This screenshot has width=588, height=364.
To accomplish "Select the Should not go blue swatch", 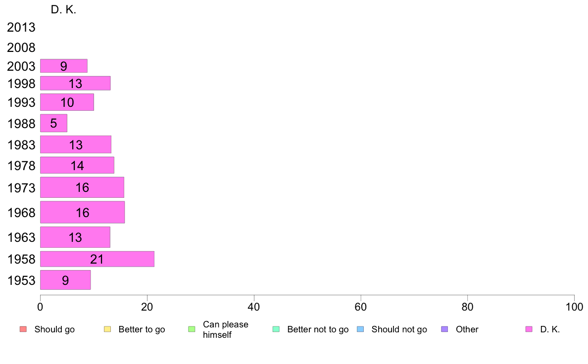I will click(x=360, y=329).
